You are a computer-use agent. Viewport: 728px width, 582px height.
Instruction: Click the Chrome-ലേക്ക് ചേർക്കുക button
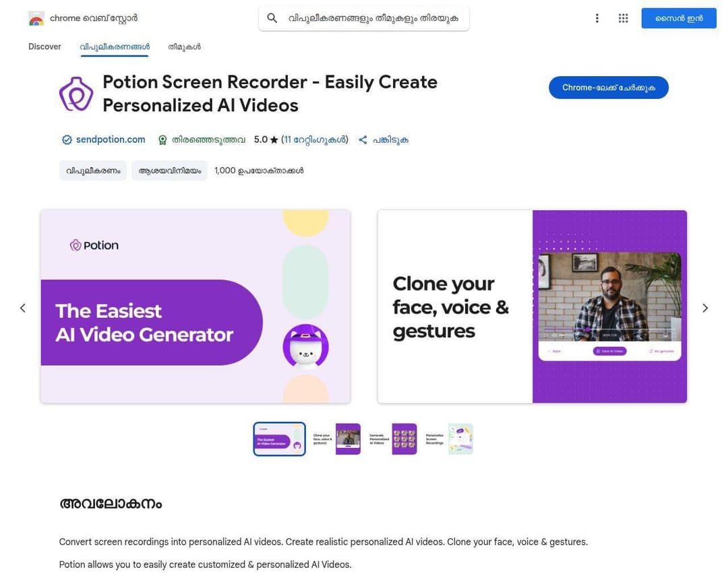(x=608, y=88)
